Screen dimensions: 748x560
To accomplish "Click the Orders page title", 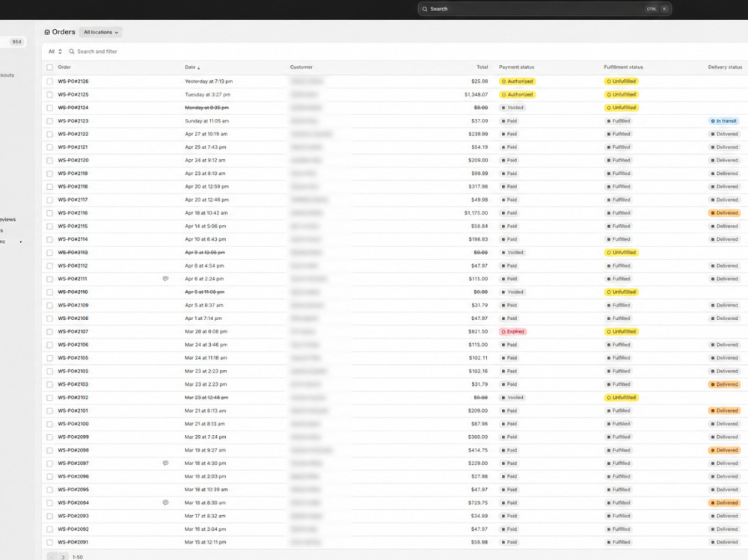I will click(x=64, y=32).
